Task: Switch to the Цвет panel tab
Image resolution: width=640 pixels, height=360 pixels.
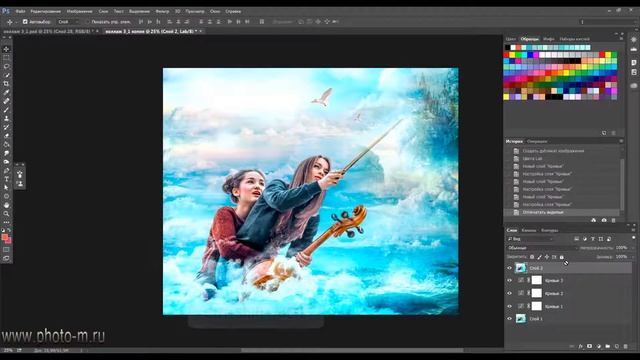Action: click(511, 39)
